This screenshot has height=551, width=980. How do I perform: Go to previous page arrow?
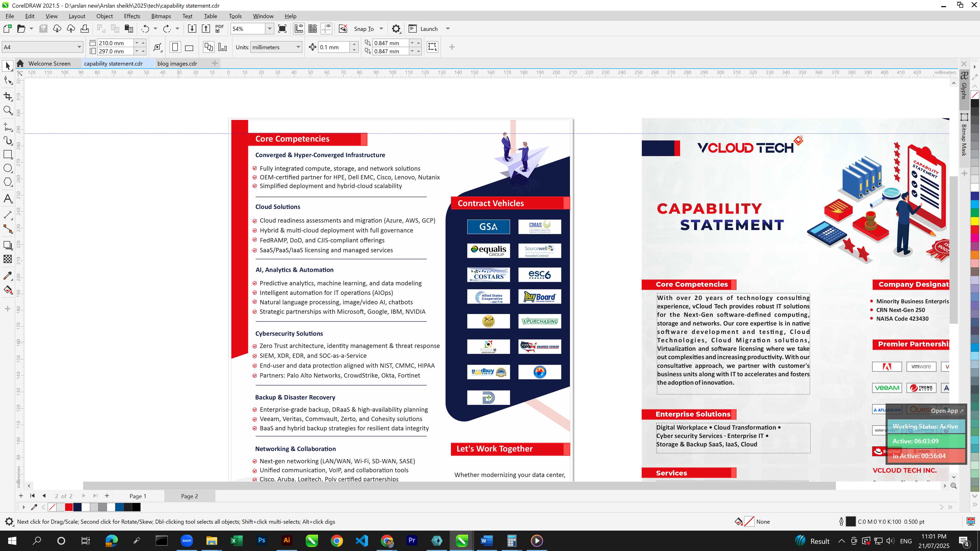click(44, 496)
